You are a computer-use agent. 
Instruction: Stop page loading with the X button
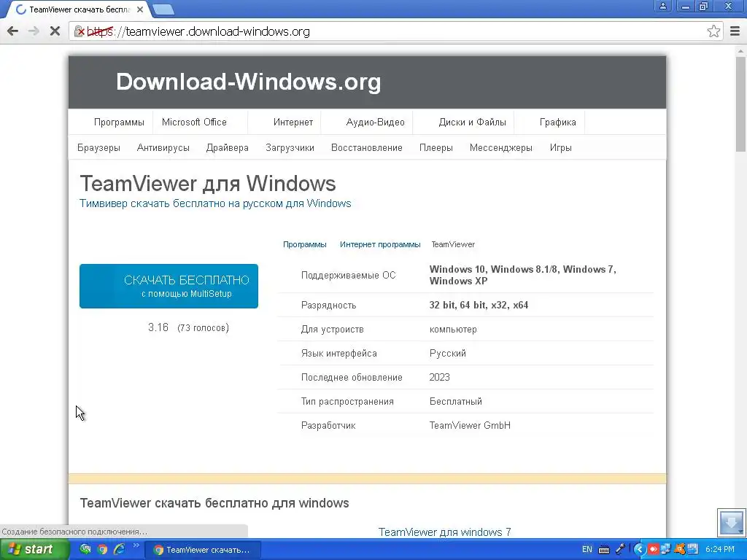55,31
